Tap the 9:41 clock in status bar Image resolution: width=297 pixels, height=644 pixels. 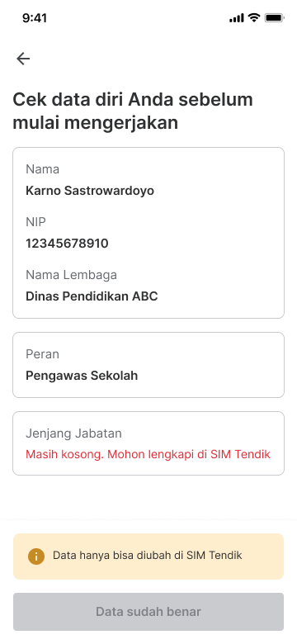coord(35,18)
